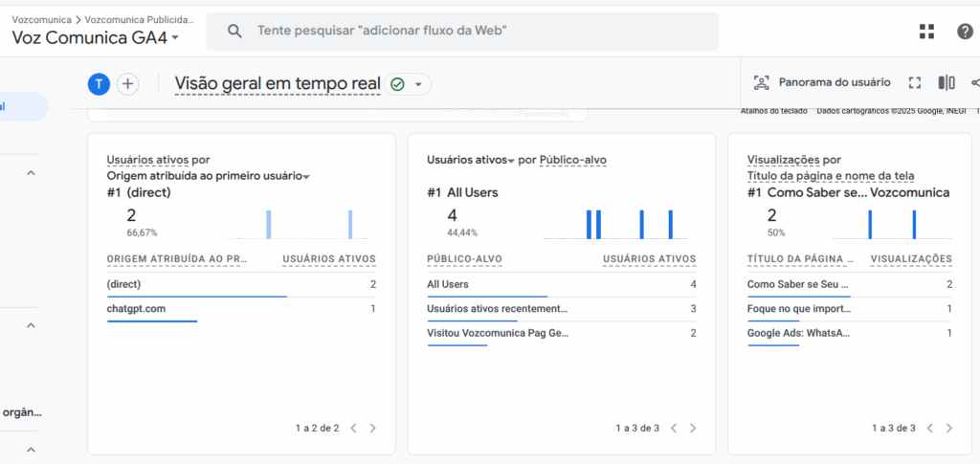Click the Vozcomunica breadcrumb link

pyautogui.click(x=42, y=19)
